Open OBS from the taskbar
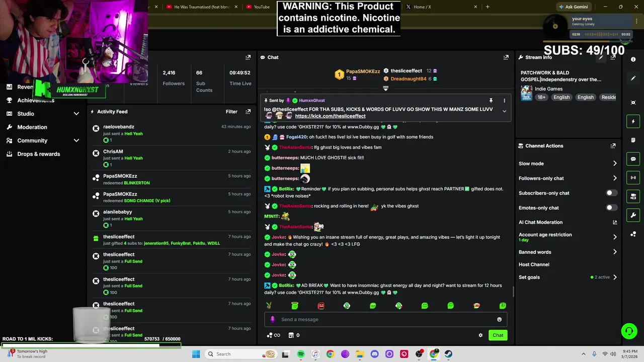644x362 pixels. click(x=419, y=354)
